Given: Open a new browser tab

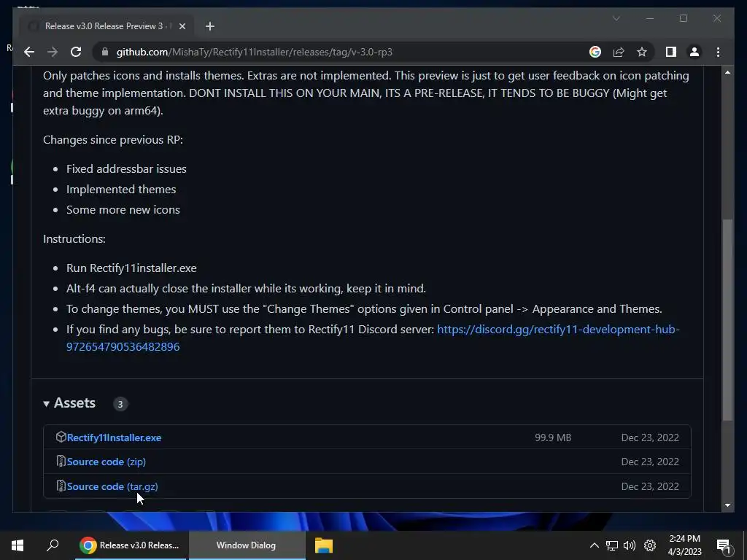Looking at the screenshot, I should pyautogui.click(x=210, y=26).
